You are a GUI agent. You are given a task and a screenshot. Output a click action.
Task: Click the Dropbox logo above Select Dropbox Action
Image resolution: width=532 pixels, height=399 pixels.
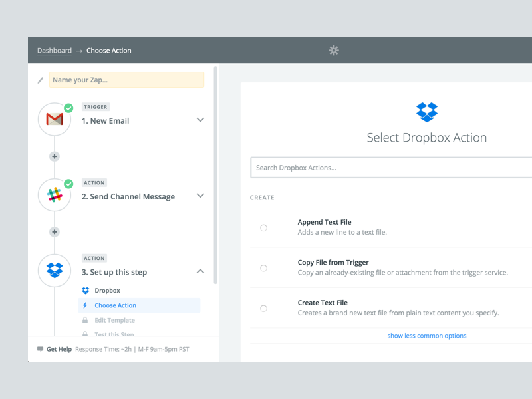[427, 112]
